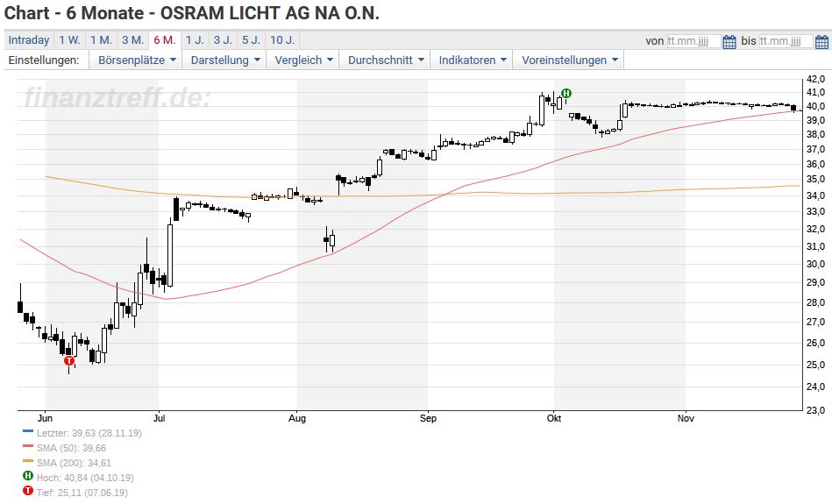Click the 'Jun' x-axis label
832x504 pixels.
click(45, 418)
